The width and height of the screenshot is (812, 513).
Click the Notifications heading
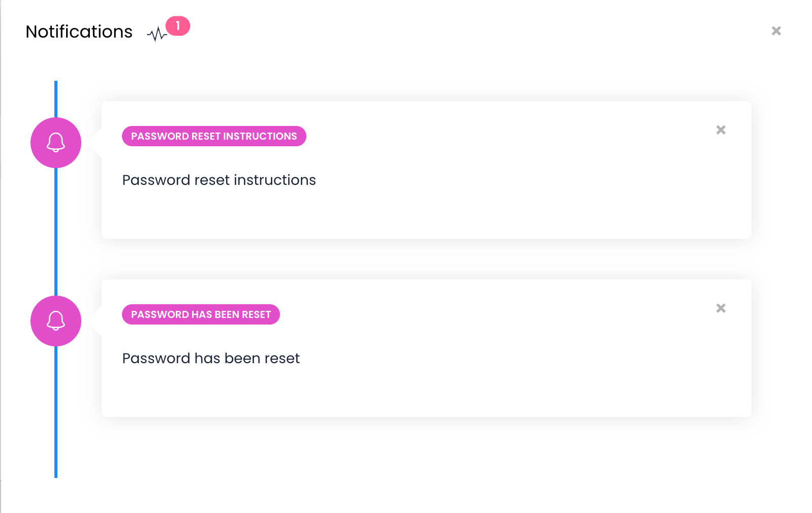[79, 31]
